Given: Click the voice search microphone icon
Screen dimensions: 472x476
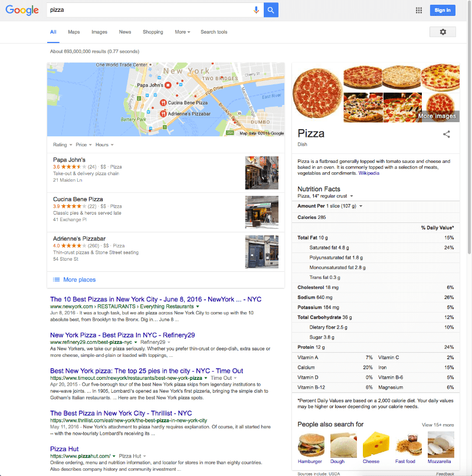Looking at the screenshot, I should click(256, 10).
